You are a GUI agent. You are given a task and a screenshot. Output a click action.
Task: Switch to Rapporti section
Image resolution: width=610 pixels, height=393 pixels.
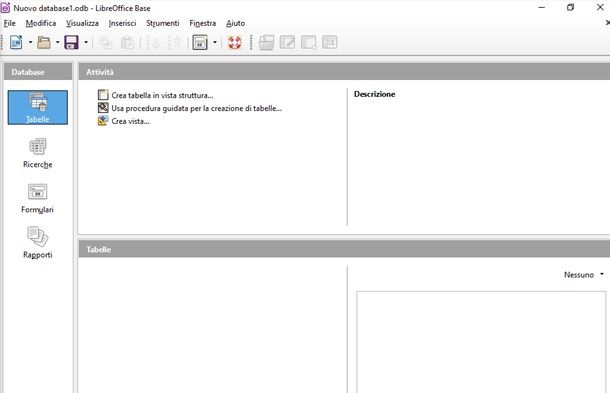[38, 243]
